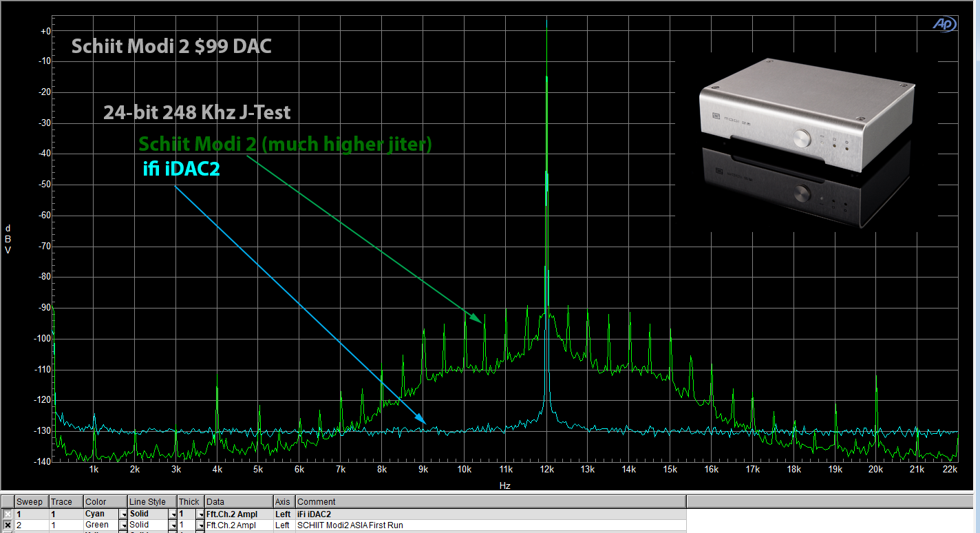Click the 'Cyan' color name cell

coord(100,514)
